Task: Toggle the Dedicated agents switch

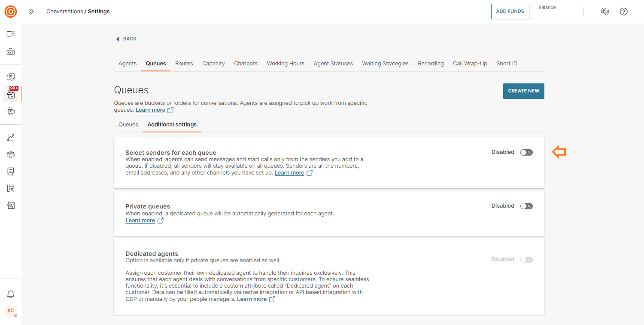Action: coord(526,260)
